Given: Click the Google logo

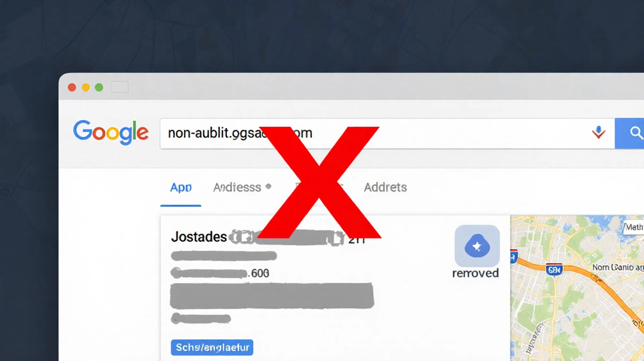Looking at the screenshot, I should coord(111,132).
